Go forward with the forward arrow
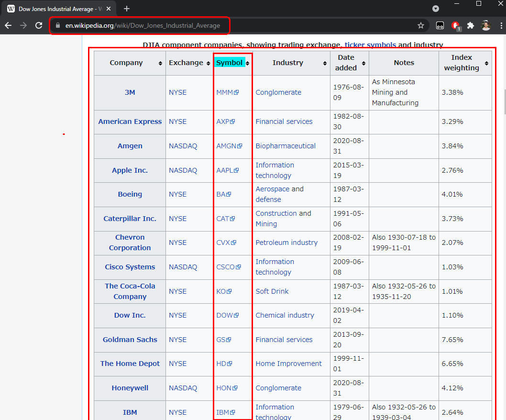 pos(23,25)
